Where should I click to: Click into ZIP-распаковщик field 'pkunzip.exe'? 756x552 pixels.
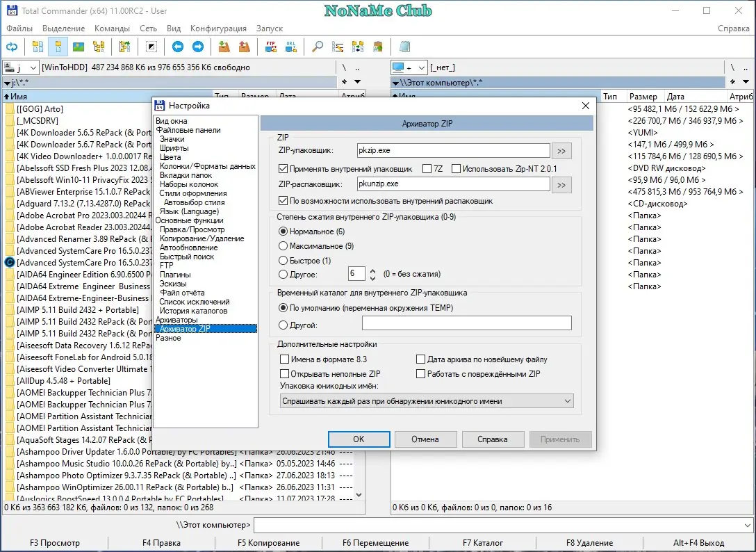[x=453, y=184]
